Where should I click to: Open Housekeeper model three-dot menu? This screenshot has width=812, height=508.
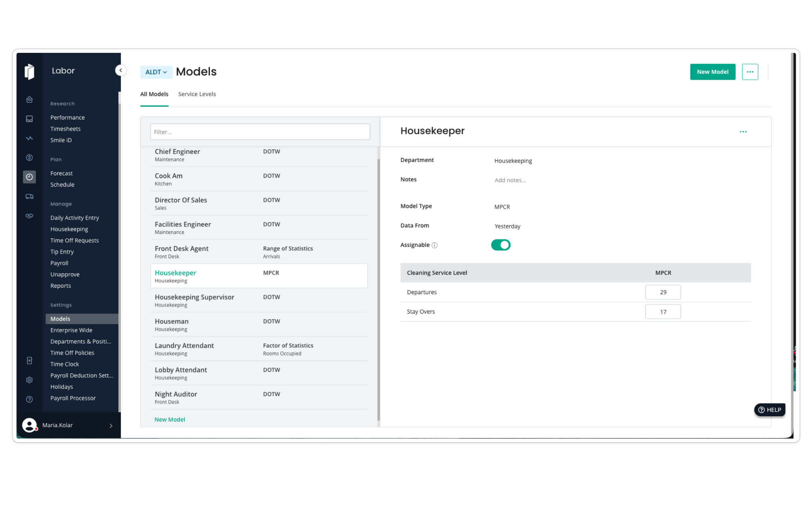pos(743,132)
